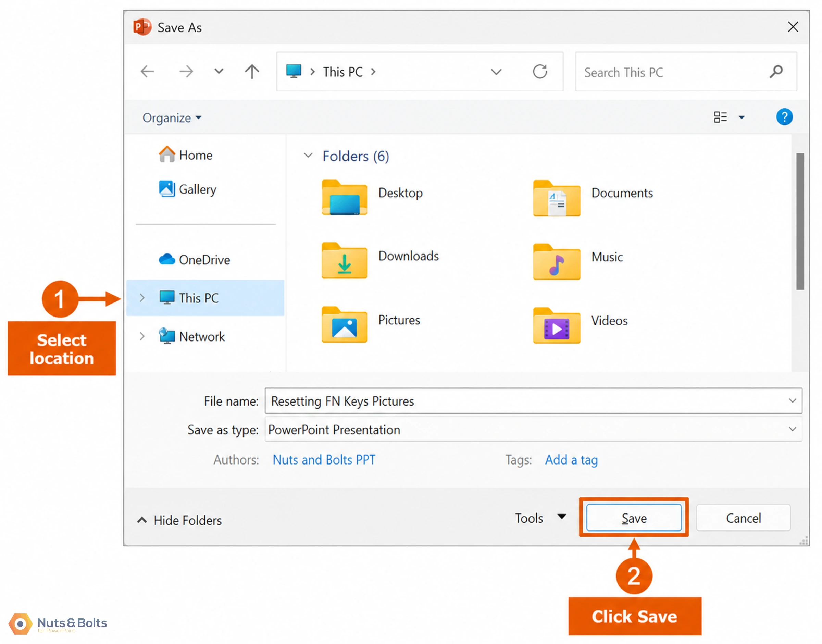Select Gallery in the navigation pane

click(x=188, y=189)
